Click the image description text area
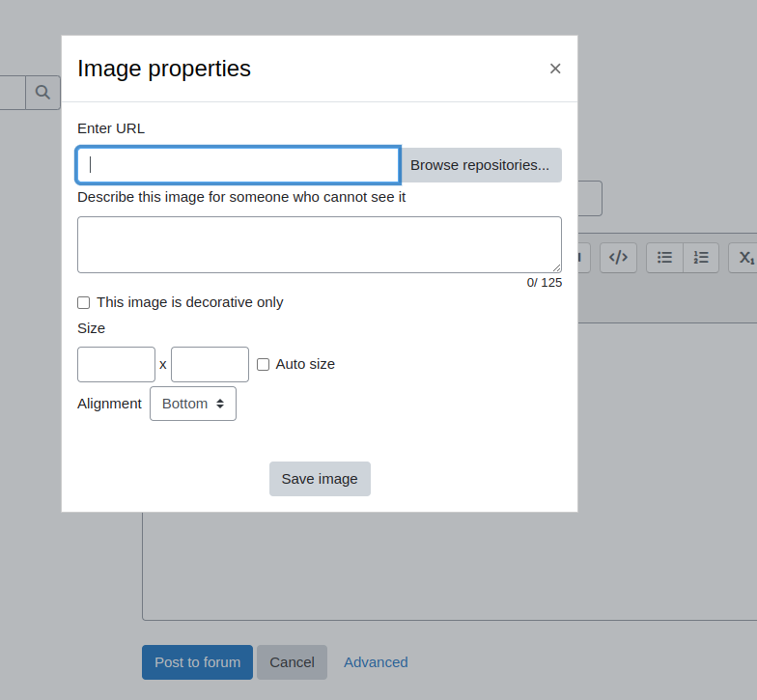The width and height of the screenshot is (757, 700). pyautogui.click(x=320, y=245)
